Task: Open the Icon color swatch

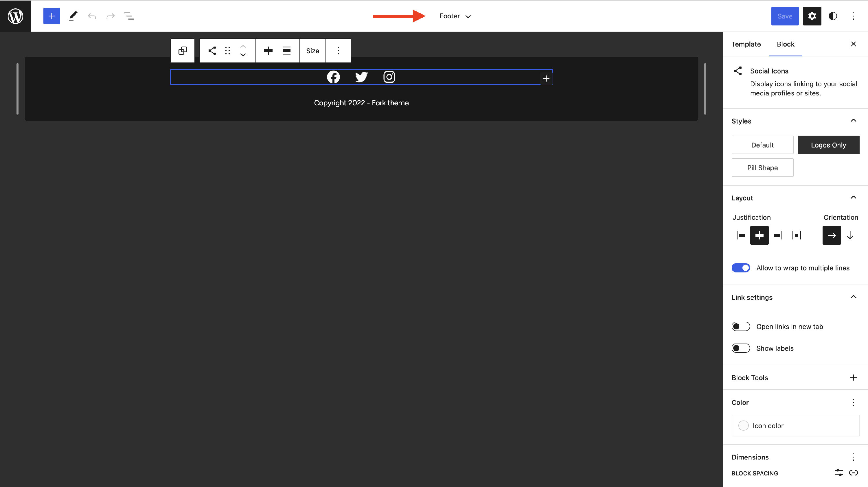Action: tap(743, 425)
